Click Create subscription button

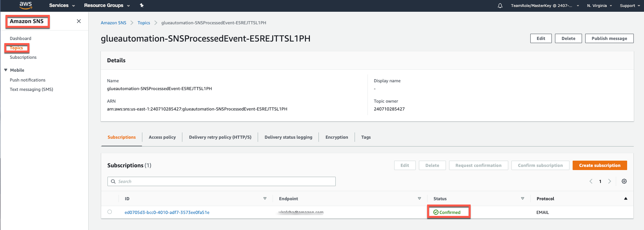point(600,165)
